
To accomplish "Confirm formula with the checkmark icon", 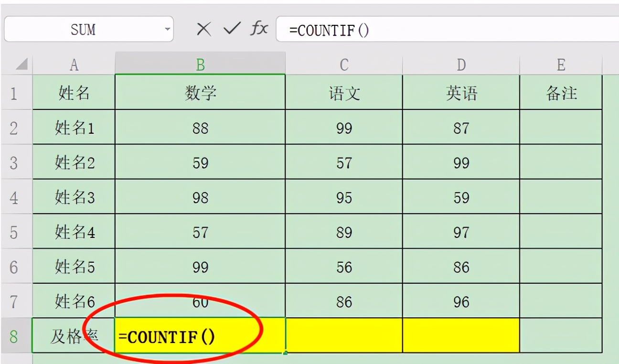I will tap(232, 30).
